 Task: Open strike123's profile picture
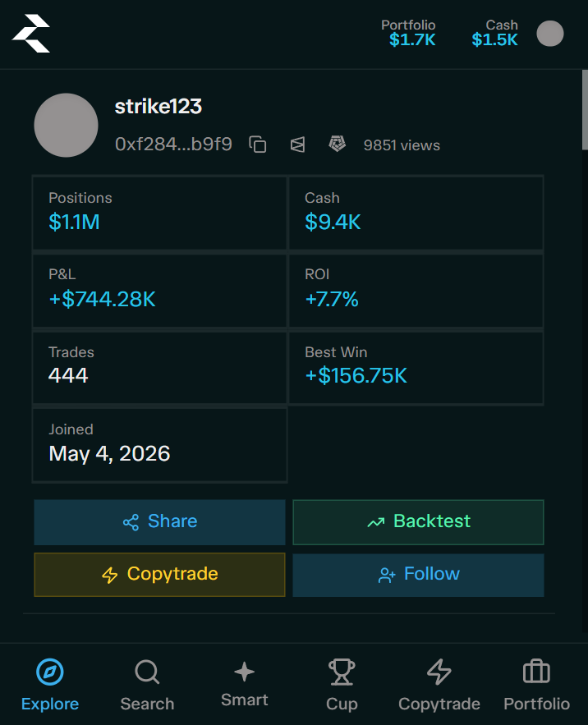point(67,125)
